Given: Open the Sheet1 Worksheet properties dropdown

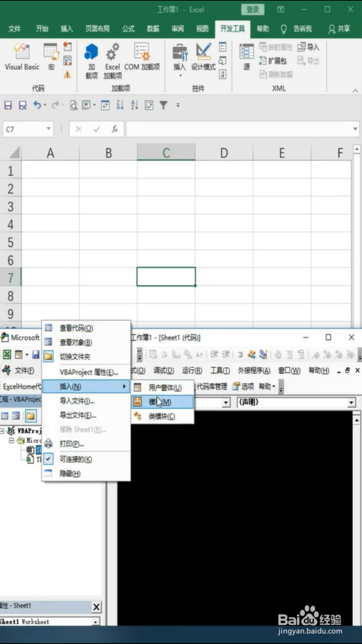Looking at the screenshot, I should 96,622.
